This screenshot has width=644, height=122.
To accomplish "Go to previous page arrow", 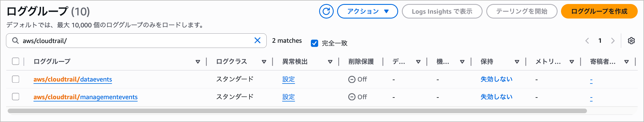I will tap(587, 41).
